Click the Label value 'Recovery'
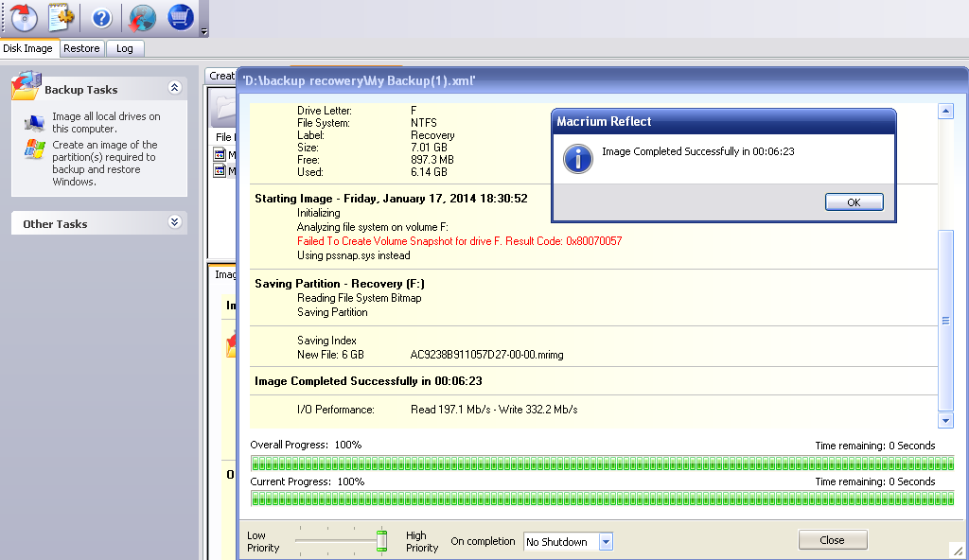This screenshot has width=969, height=560. [432, 135]
